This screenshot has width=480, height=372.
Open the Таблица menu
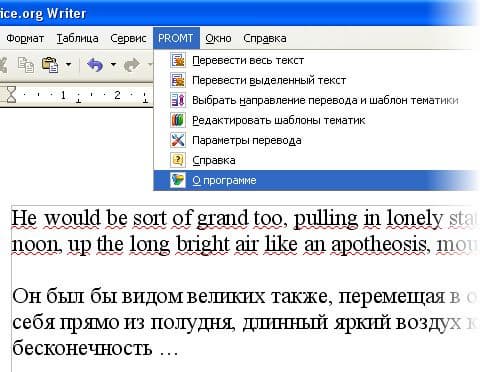tap(77, 38)
